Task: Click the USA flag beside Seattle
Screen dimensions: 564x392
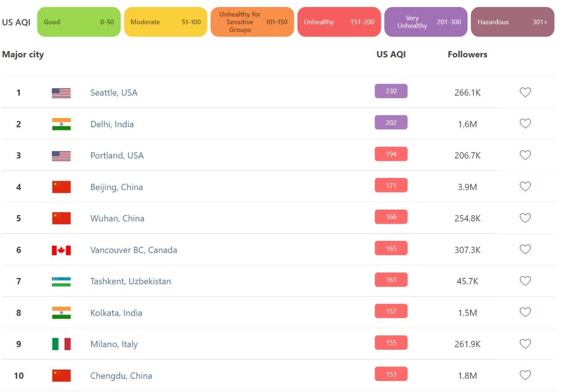Action: [61, 93]
